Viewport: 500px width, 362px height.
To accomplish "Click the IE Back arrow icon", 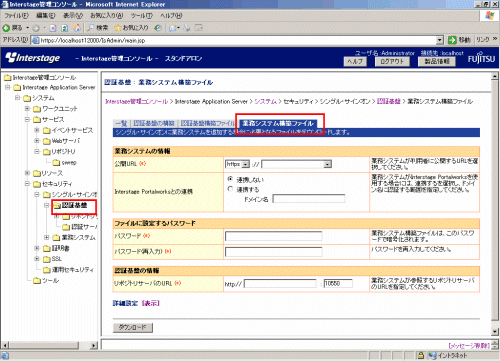I will pyautogui.click(x=6, y=28).
